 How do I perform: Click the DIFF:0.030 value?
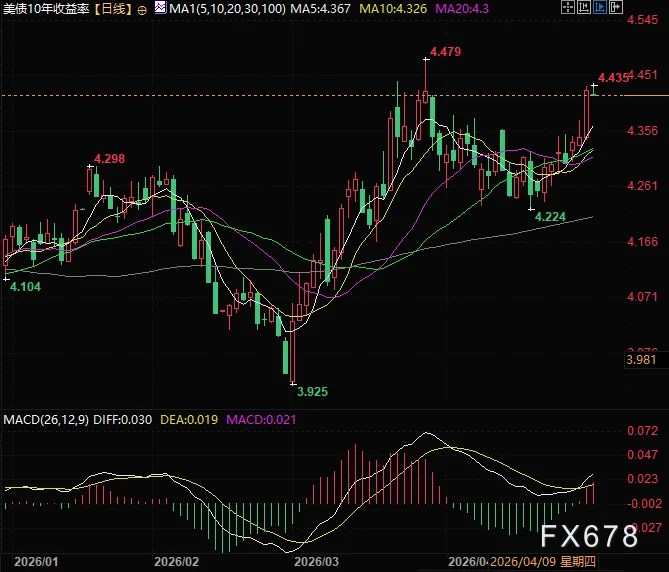[x=122, y=420]
